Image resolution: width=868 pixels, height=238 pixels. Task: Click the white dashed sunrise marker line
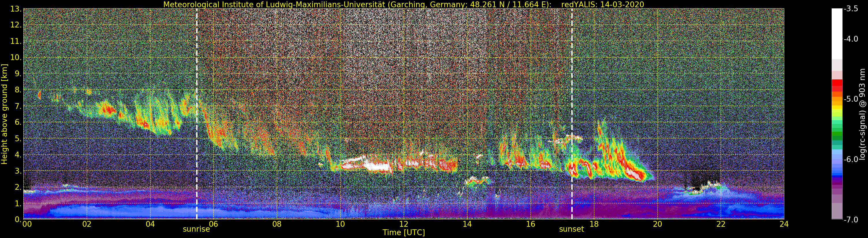point(197,114)
